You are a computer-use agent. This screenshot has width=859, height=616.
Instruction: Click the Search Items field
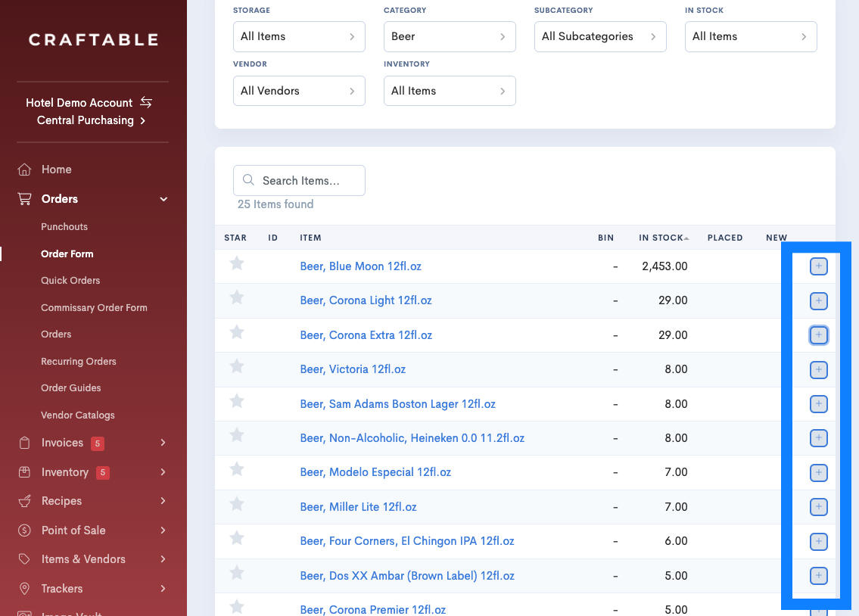pyautogui.click(x=299, y=181)
